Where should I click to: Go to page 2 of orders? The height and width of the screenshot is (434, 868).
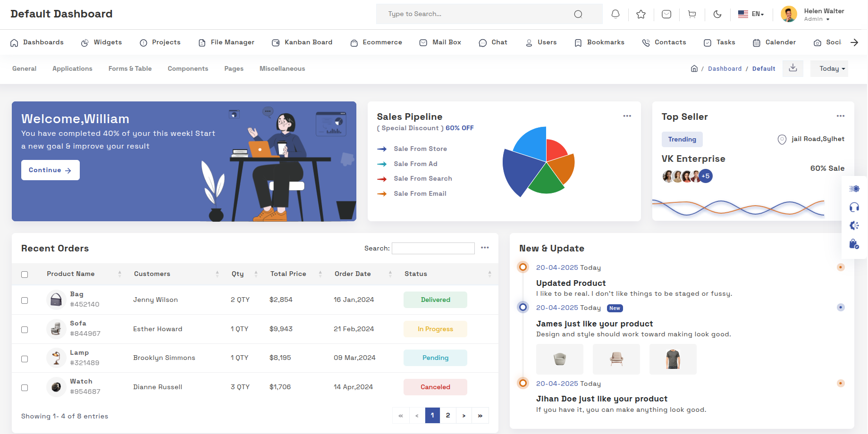(448, 416)
